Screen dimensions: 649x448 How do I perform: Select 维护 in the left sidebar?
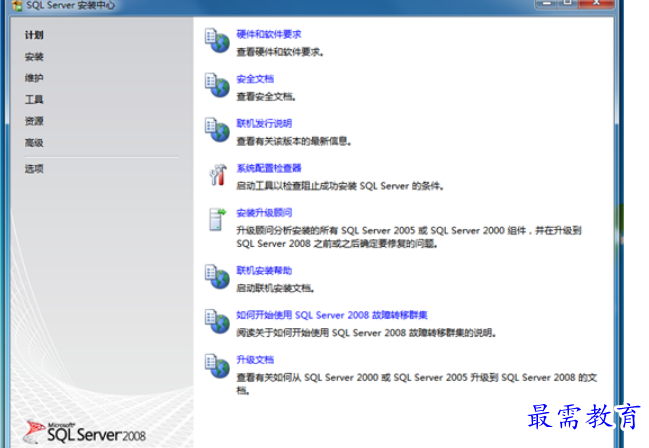pos(34,78)
